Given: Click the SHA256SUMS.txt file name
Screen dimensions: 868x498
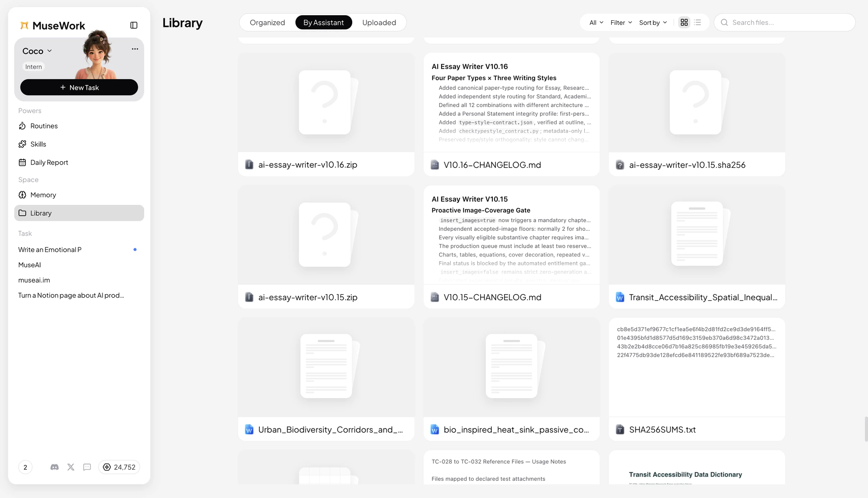Looking at the screenshot, I should coord(662,430).
